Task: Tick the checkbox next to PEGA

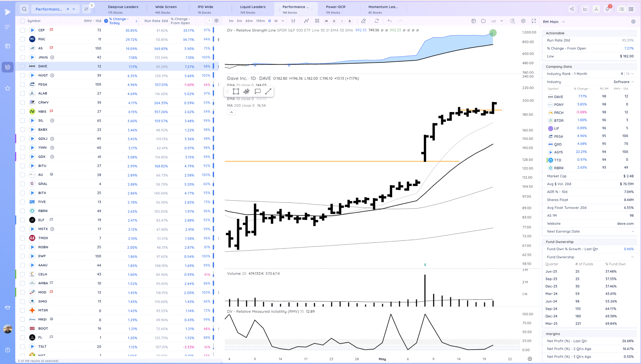Action: click(23, 85)
